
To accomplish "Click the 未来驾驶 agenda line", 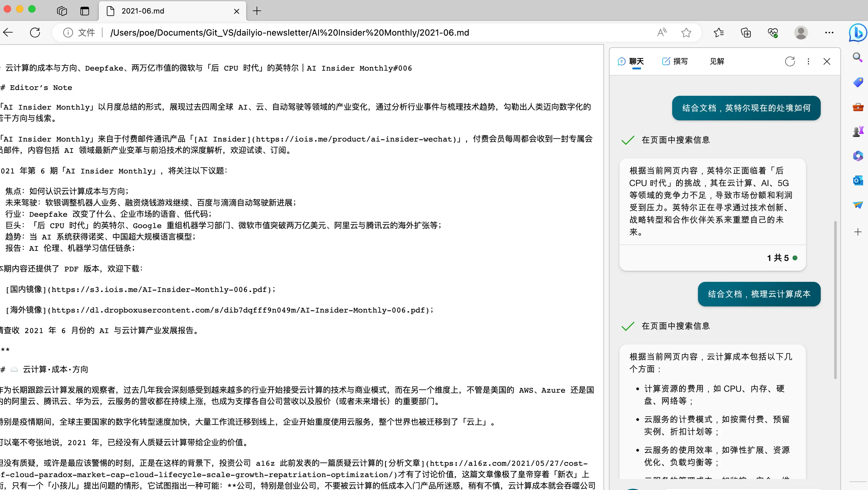I will [151, 203].
